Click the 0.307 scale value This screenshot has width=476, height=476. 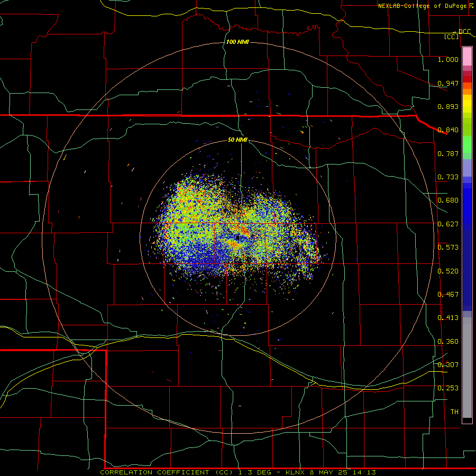[x=448, y=365]
